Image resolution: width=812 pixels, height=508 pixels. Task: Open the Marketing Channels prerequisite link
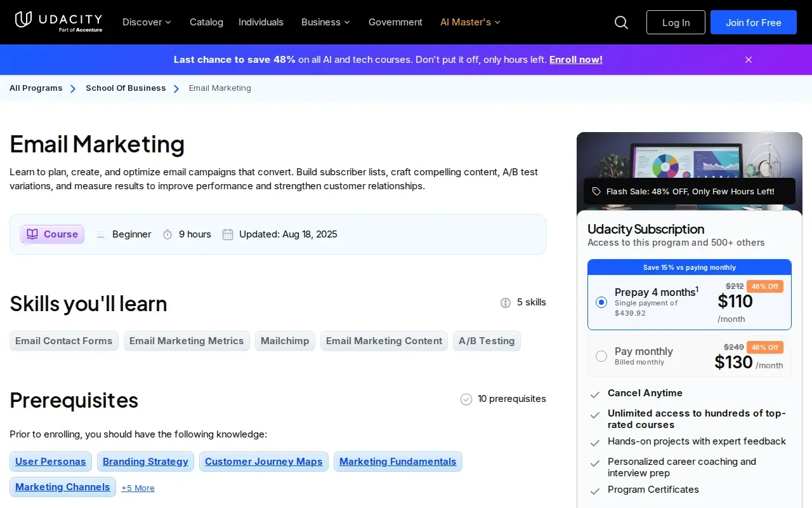(63, 487)
